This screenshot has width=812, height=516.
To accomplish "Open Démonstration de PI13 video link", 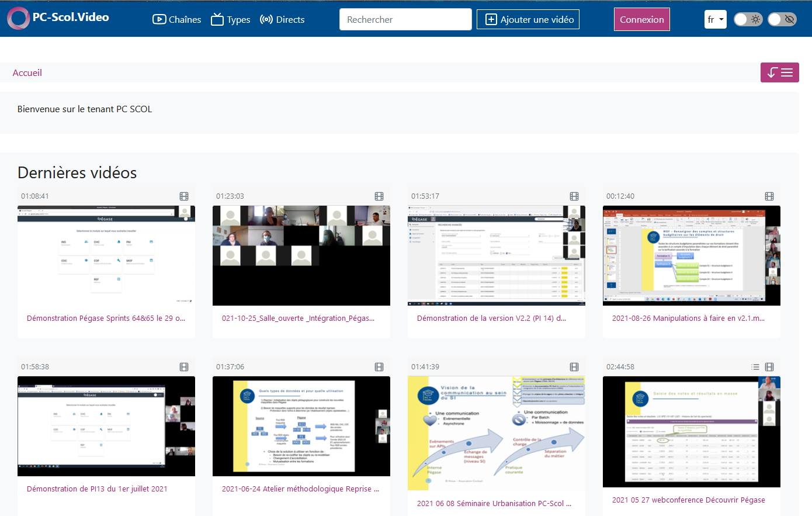I will click(x=97, y=489).
